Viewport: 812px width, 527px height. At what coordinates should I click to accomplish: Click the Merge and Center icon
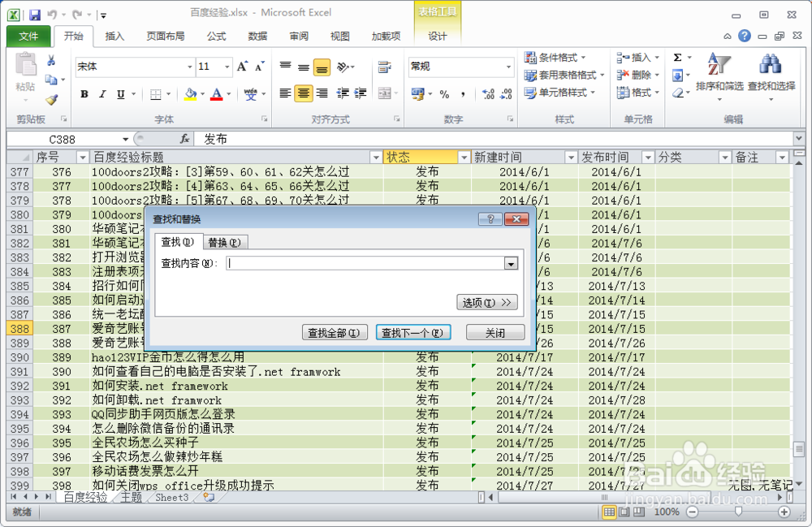384,93
